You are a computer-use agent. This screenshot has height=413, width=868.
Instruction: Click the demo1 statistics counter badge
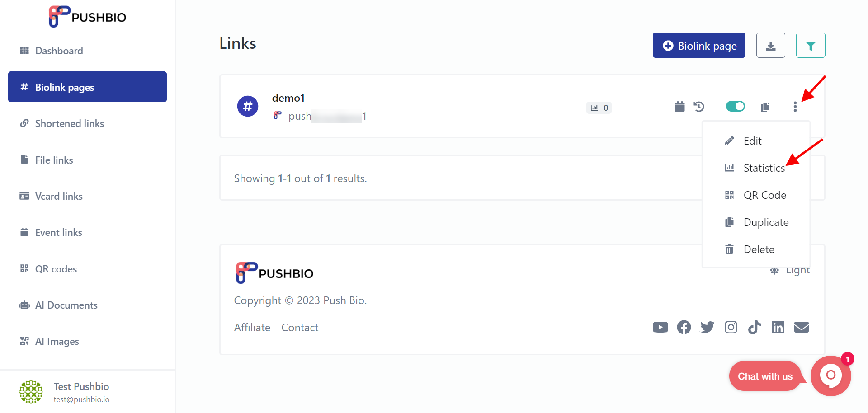[x=599, y=108]
